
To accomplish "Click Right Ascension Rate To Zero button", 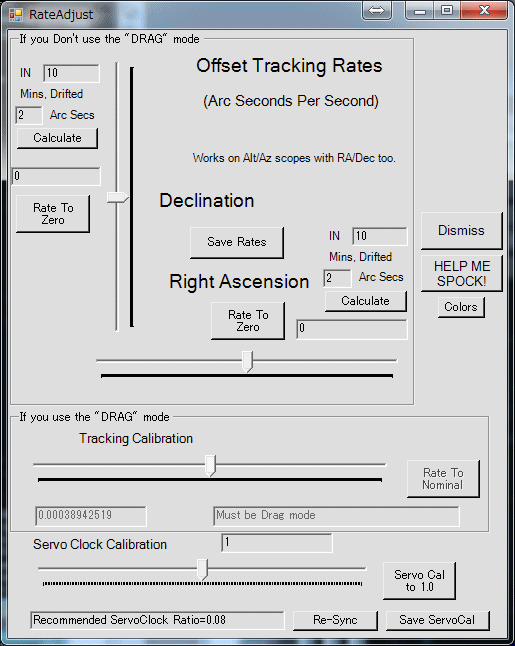I will click(248, 321).
